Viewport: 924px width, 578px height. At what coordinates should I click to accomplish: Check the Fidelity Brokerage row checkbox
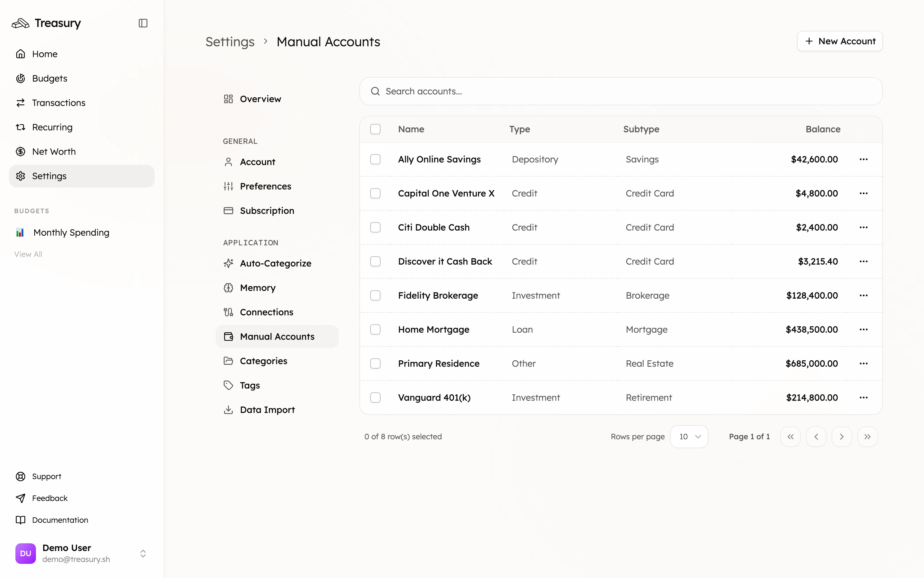click(375, 295)
